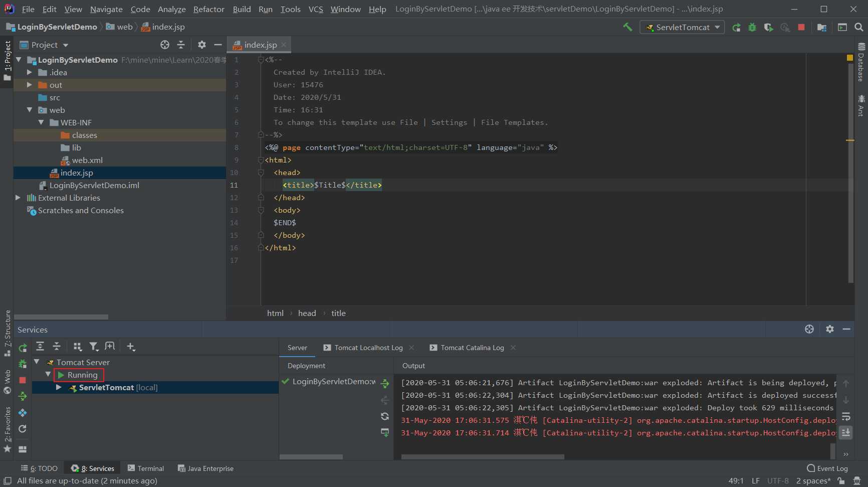Toggle the Favorites side panel
The height and width of the screenshot is (487, 868).
click(7, 430)
